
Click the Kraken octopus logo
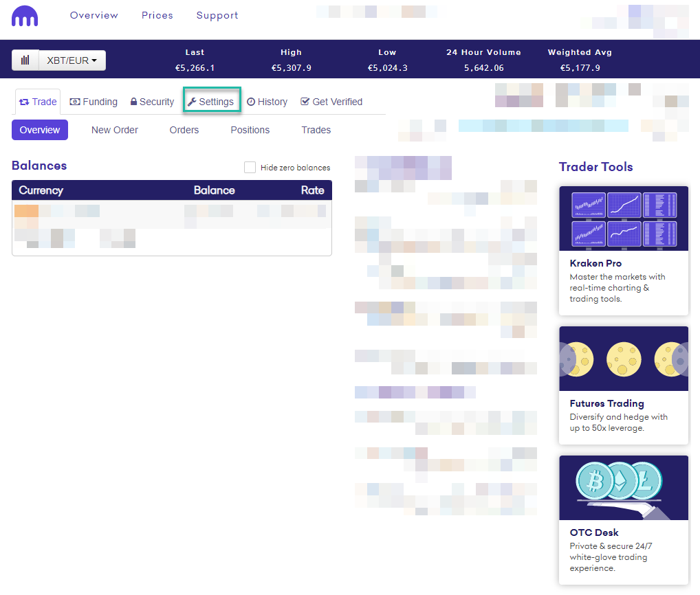25,15
